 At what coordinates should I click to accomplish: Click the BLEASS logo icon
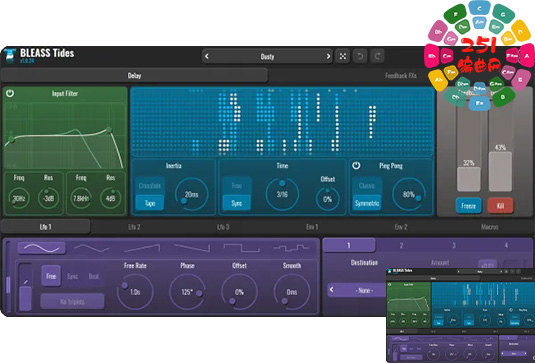coord(10,55)
